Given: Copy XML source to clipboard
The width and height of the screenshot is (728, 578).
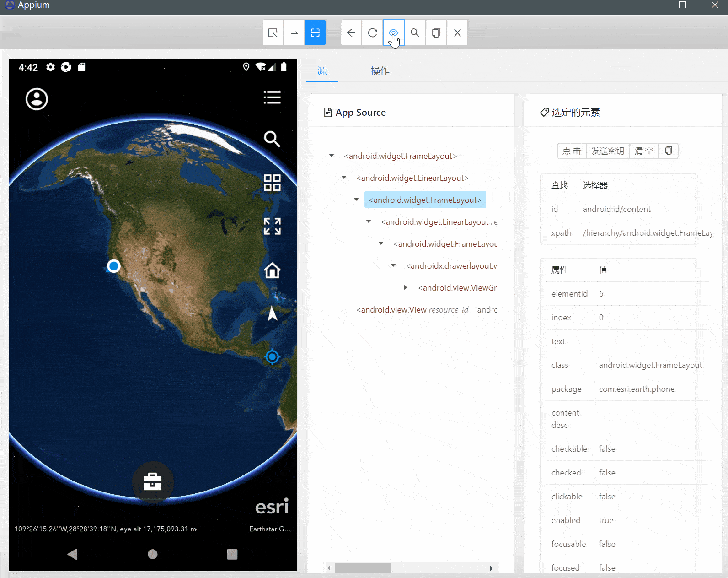Looking at the screenshot, I should tap(436, 32).
